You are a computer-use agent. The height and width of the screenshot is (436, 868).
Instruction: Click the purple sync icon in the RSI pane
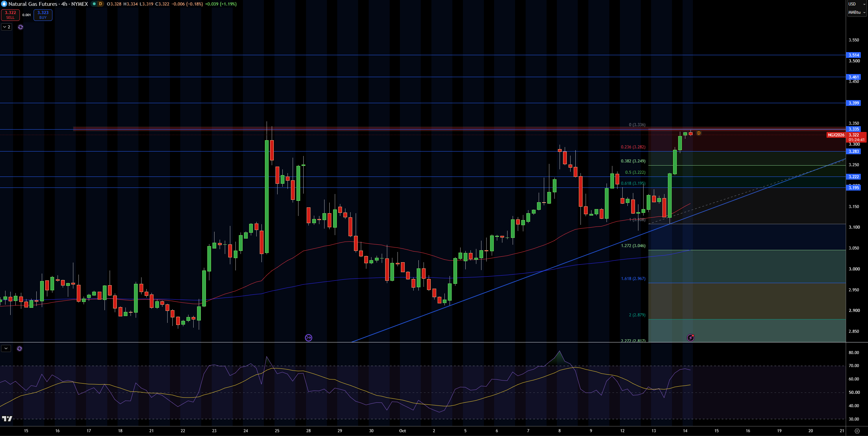pyautogui.click(x=20, y=349)
